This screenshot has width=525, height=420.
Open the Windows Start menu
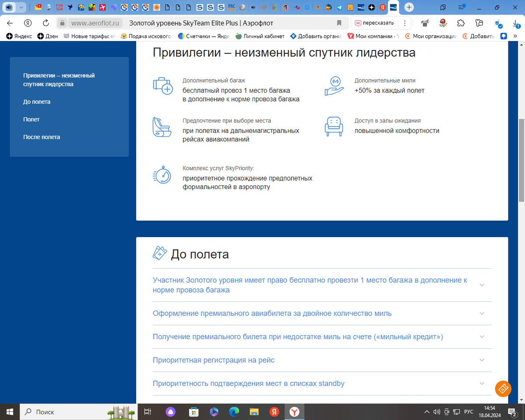coord(10,412)
